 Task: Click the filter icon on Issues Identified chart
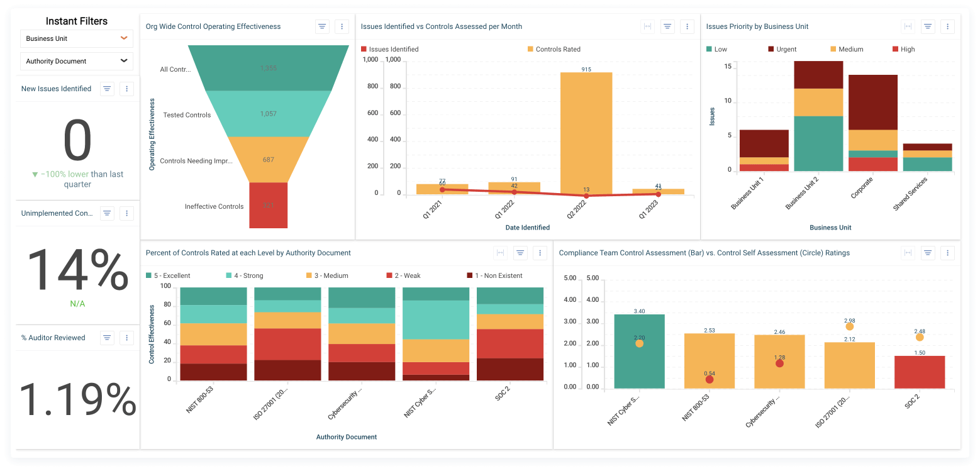(667, 26)
